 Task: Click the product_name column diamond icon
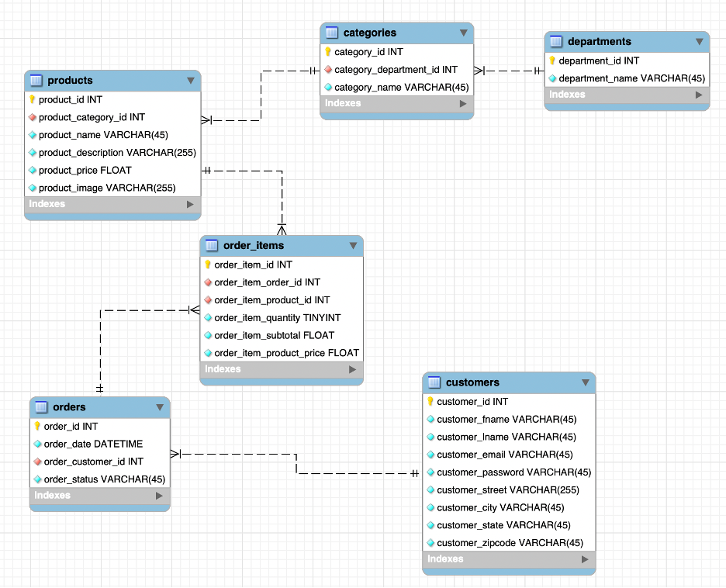point(32,135)
